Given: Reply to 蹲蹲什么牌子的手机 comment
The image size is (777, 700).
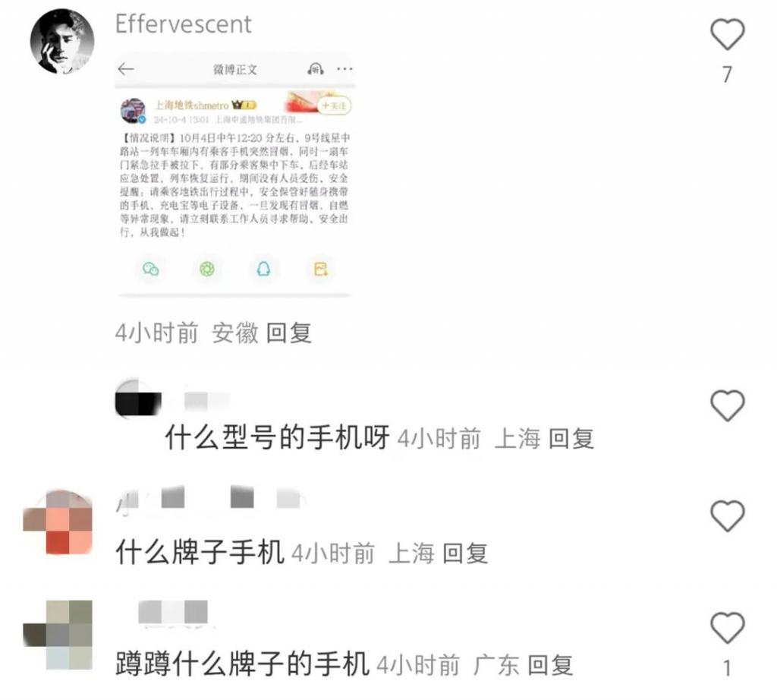Looking at the screenshot, I should point(550,665).
